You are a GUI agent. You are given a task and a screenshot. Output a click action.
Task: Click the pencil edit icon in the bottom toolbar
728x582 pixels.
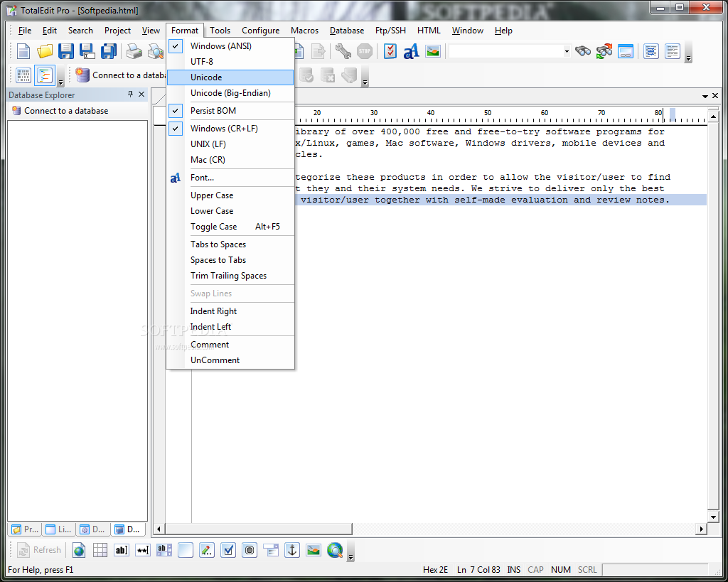coord(207,551)
